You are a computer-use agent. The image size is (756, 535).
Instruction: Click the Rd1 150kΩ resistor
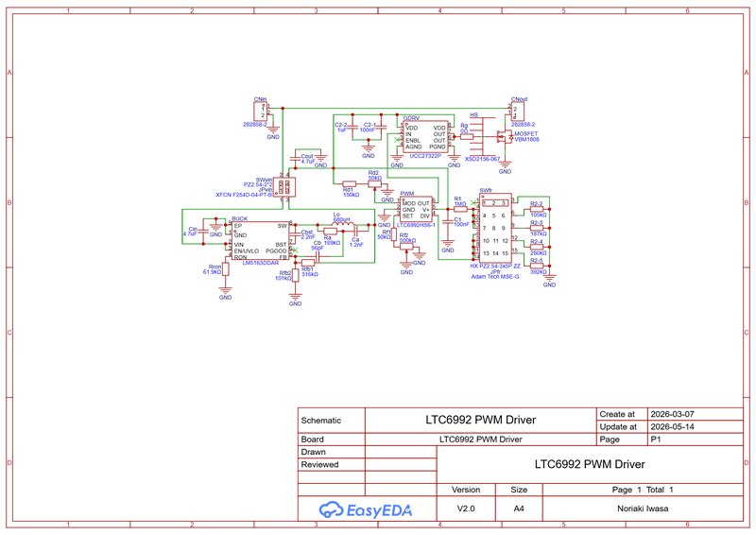point(349,183)
